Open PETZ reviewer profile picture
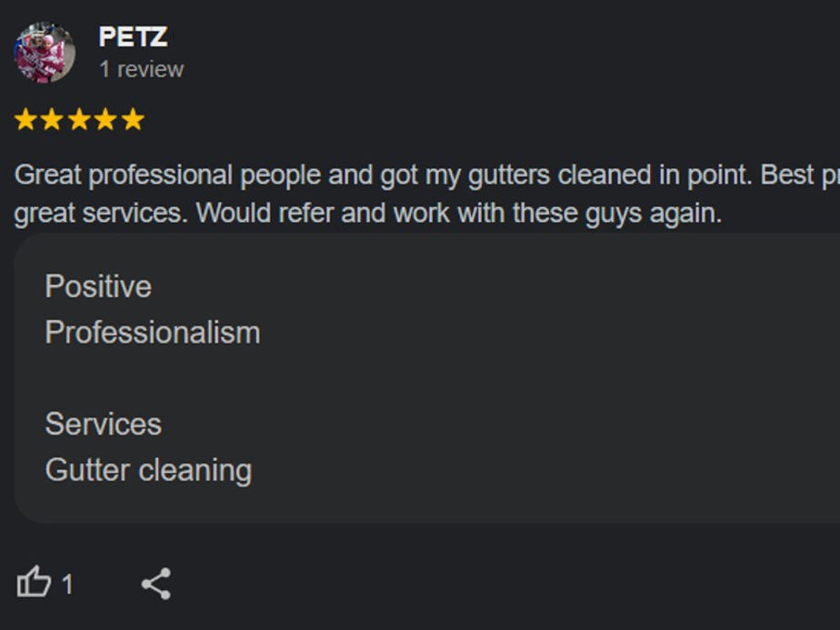 coord(45,53)
